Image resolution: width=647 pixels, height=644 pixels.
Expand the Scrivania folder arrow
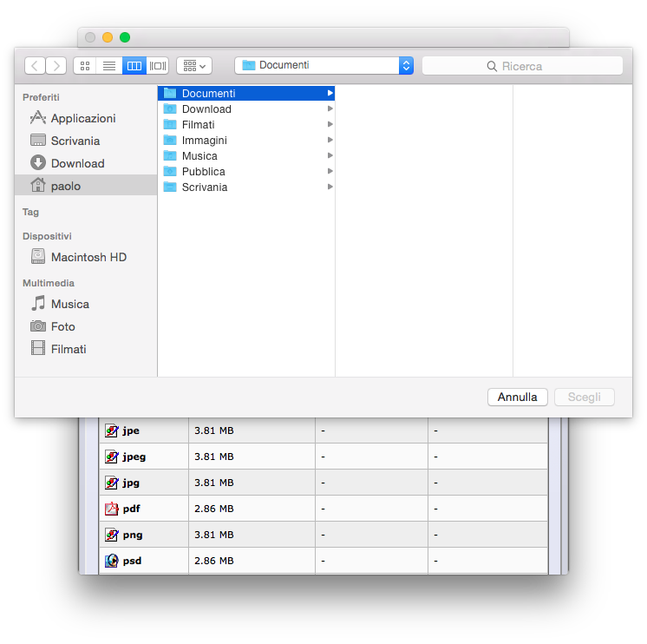point(330,187)
